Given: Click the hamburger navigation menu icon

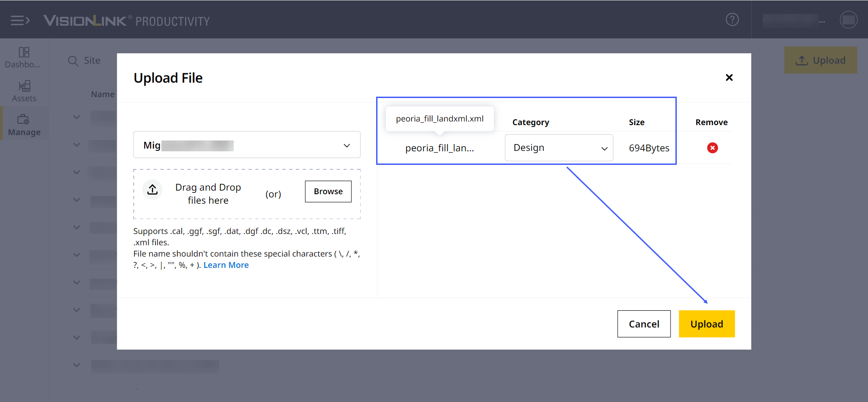Looking at the screenshot, I should [x=20, y=20].
